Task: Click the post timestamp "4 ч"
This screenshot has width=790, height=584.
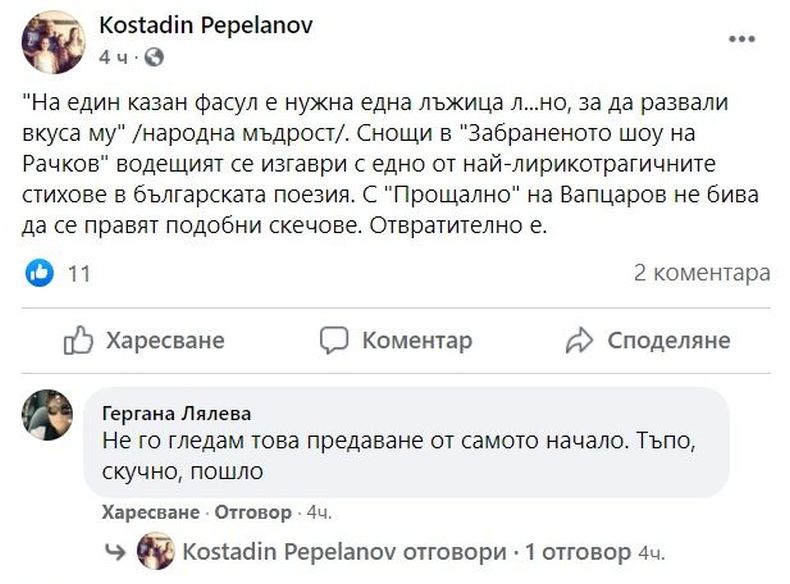Action: pos(113,57)
